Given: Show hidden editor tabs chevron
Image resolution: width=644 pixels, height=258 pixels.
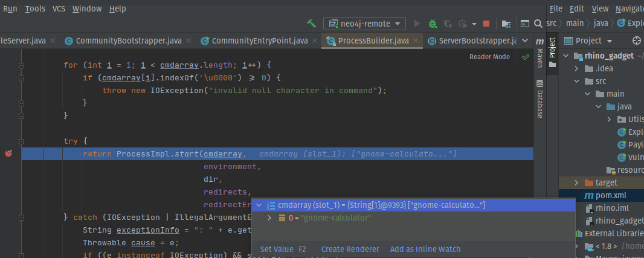Looking at the screenshot, I should [x=524, y=40].
